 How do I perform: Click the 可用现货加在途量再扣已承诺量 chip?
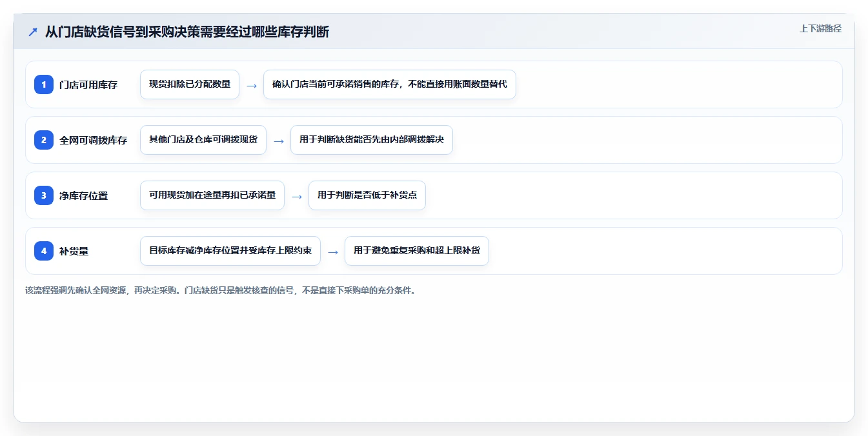(x=212, y=195)
